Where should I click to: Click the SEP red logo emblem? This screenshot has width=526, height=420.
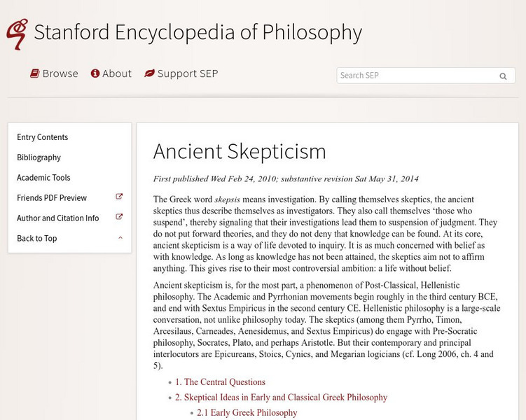click(x=16, y=34)
